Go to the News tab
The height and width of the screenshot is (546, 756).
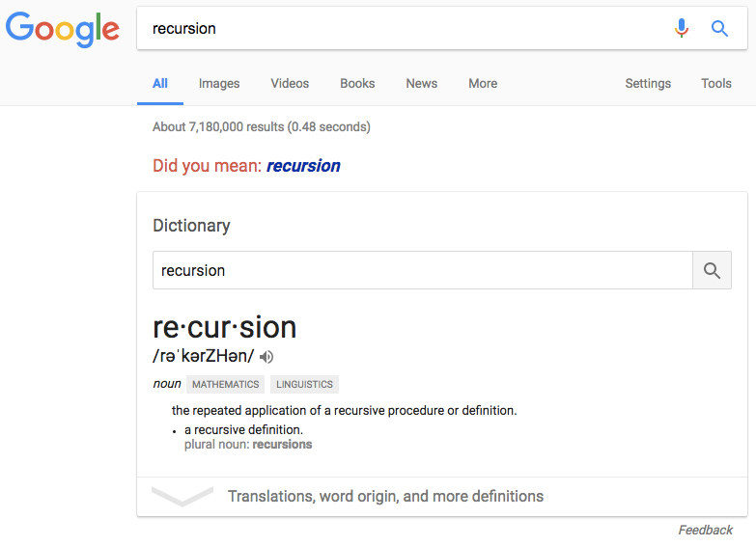pos(422,84)
